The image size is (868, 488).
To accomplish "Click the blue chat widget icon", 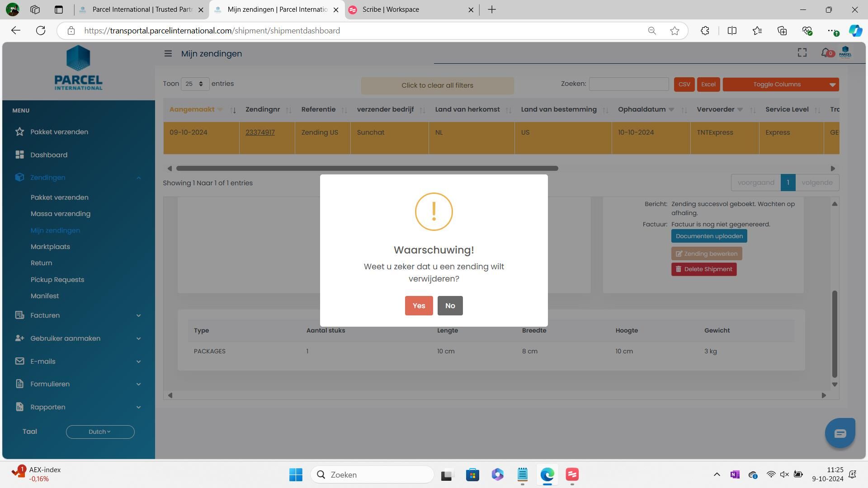I will tap(840, 433).
